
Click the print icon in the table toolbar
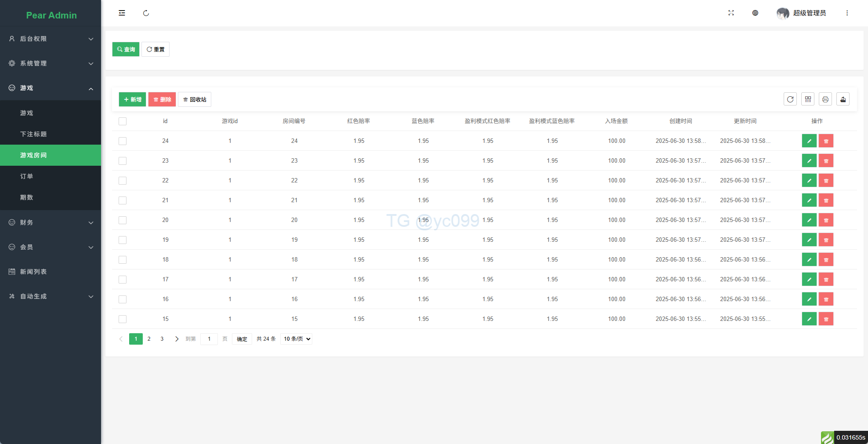point(825,99)
